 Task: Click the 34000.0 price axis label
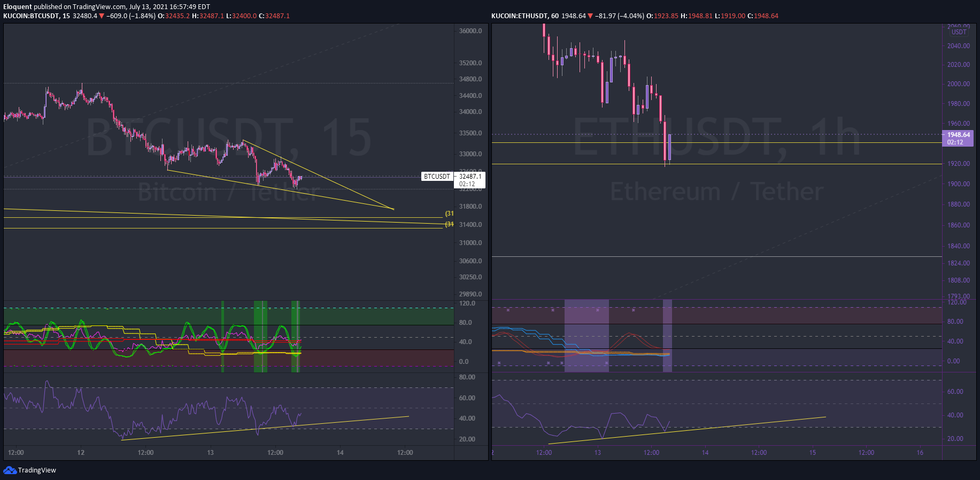pyautogui.click(x=470, y=112)
